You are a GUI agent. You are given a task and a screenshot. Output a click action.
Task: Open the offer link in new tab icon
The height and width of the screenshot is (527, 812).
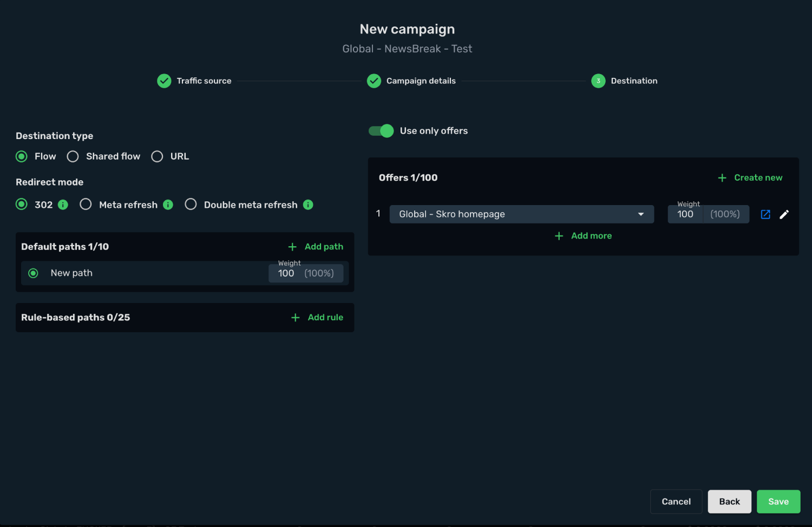click(x=765, y=214)
